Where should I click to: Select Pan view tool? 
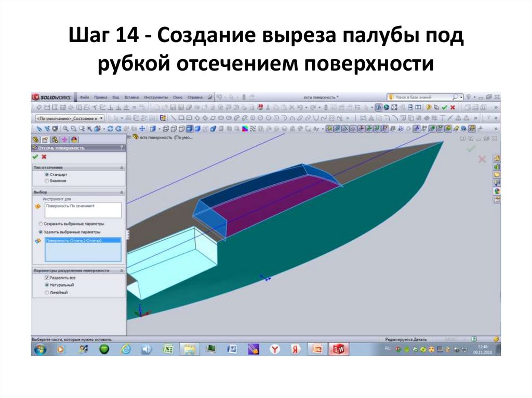click(142, 129)
